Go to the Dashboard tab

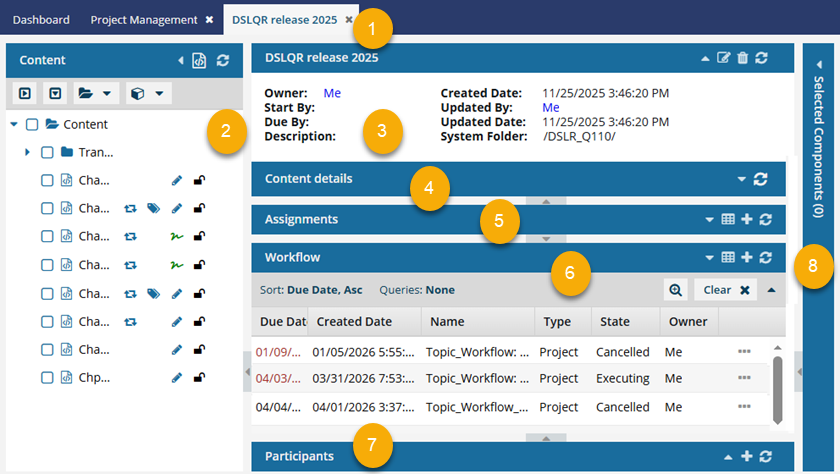(x=41, y=20)
